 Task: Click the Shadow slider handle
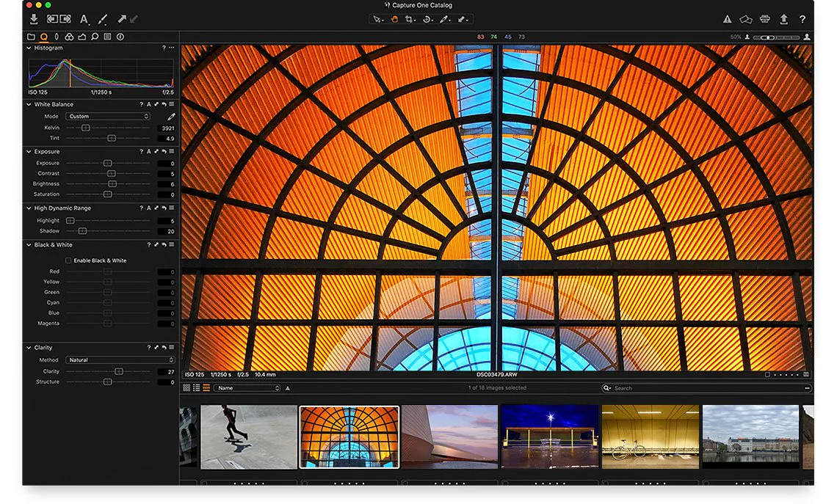tap(82, 231)
